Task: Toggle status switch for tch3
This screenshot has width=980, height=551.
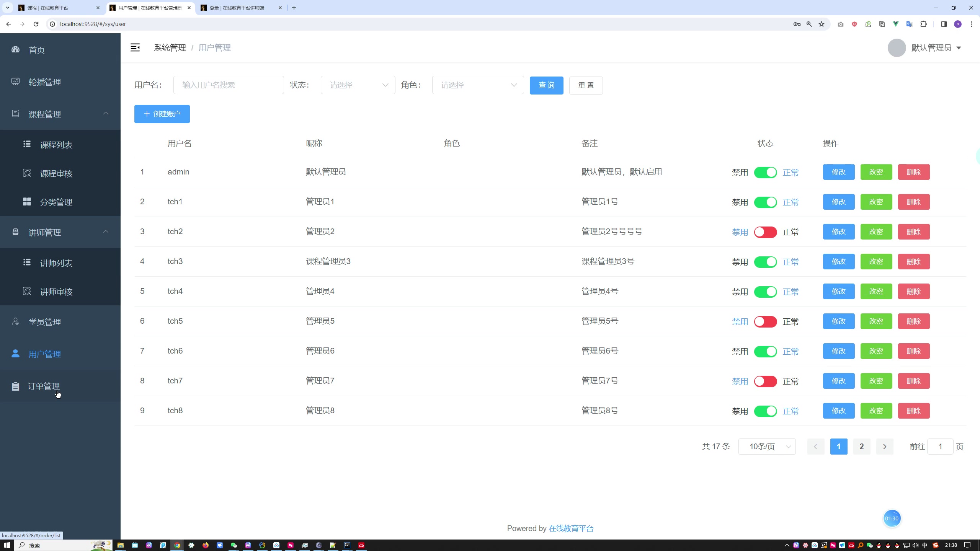Action: point(765,262)
